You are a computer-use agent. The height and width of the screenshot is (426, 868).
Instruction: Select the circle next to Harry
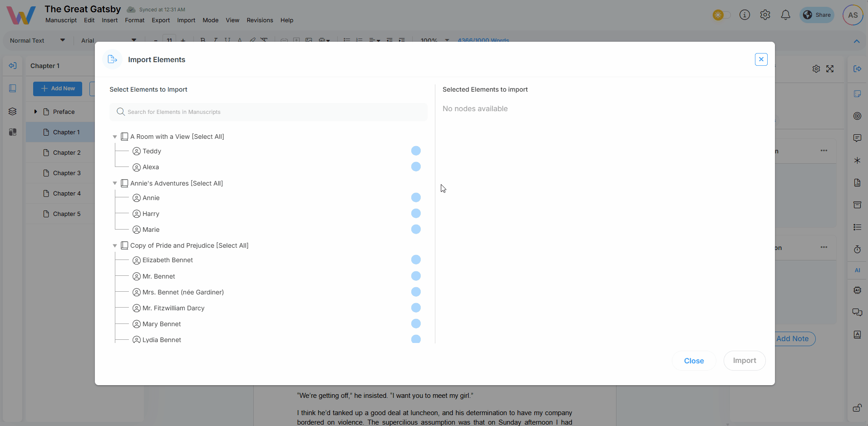(x=416, y=213)
